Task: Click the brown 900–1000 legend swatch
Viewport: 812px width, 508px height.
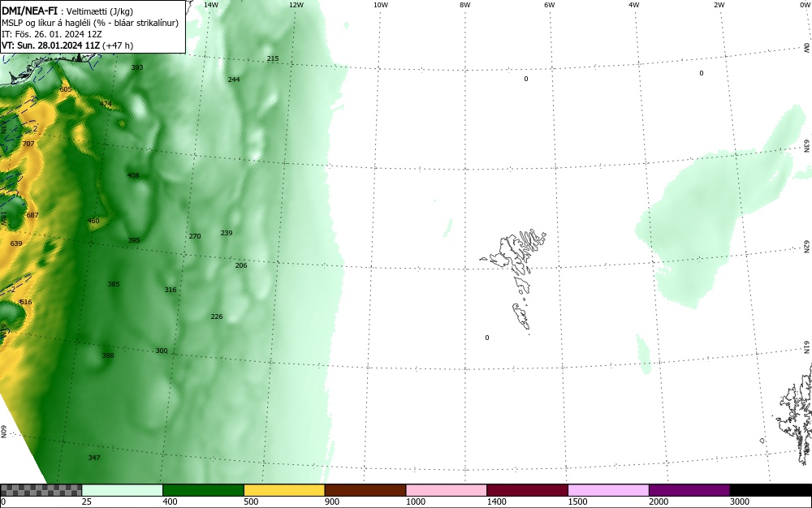Action: 365,490
